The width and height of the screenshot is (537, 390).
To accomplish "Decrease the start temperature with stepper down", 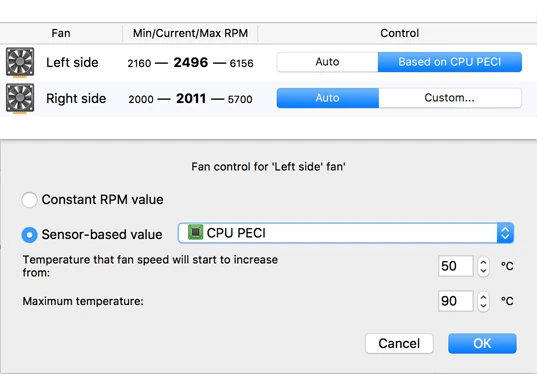I will [x=483, y=271].
